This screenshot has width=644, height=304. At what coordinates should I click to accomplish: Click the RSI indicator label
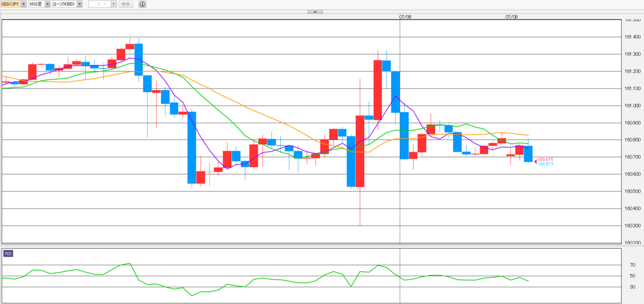[9, 254]
